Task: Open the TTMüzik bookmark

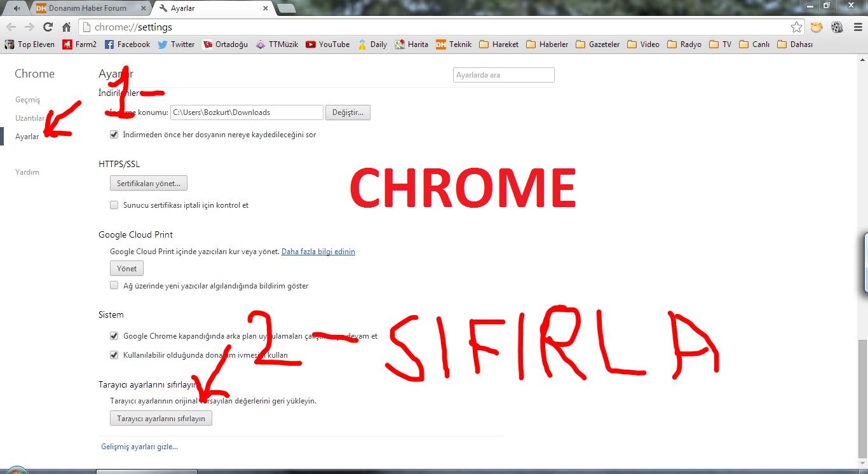Action: [277, 44]
